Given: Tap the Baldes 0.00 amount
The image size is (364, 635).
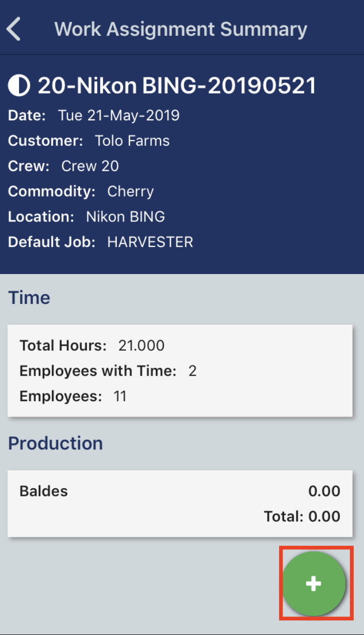Looking at the screenshot, I should 324,491.
